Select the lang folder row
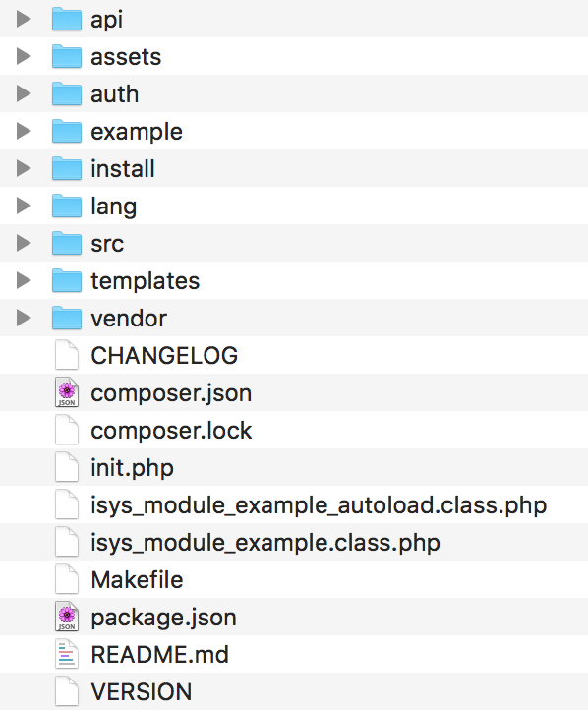The image size is (588, 710). pyautogui.click(x=294, y=207)
